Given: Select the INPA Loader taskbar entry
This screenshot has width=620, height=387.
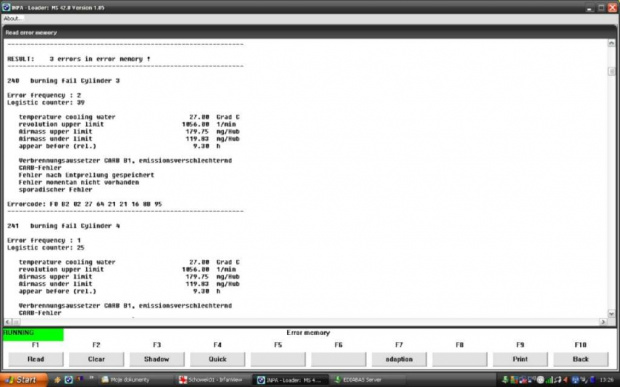Looking at the screenshot, I should pos(291,380).
